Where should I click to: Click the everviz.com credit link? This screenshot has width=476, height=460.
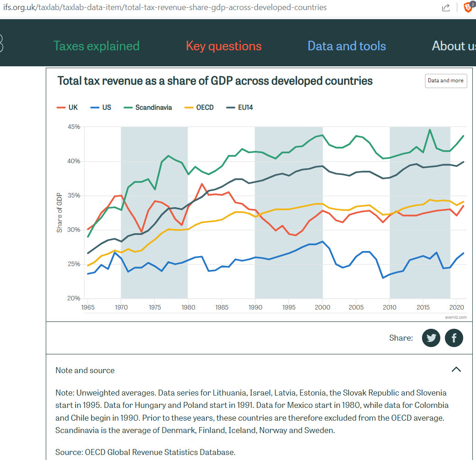click(456, 317)
